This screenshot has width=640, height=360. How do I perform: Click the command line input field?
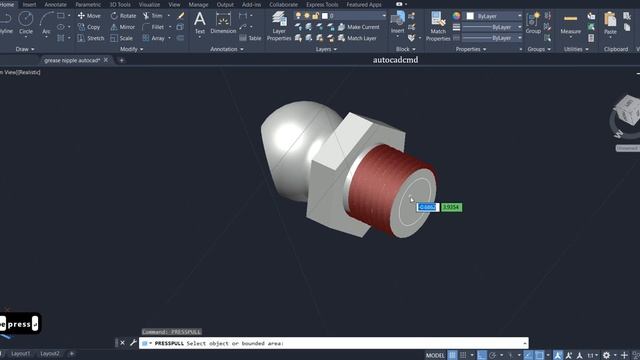pos(333,343)
